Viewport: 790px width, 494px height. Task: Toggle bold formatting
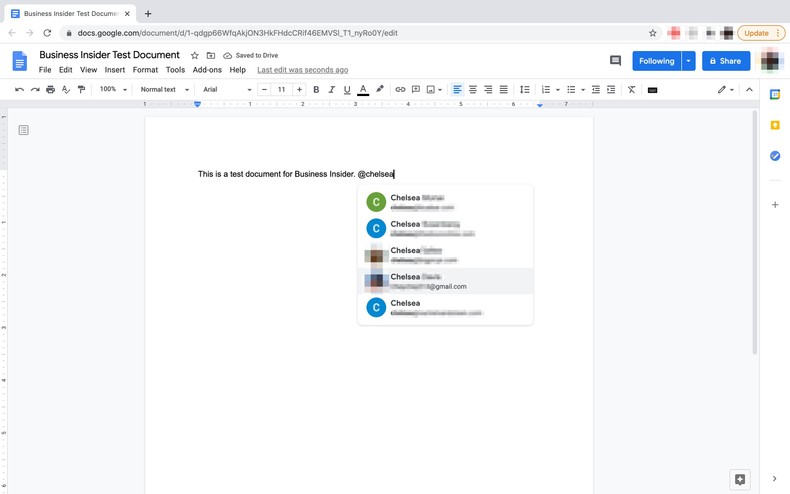point(316,90)
